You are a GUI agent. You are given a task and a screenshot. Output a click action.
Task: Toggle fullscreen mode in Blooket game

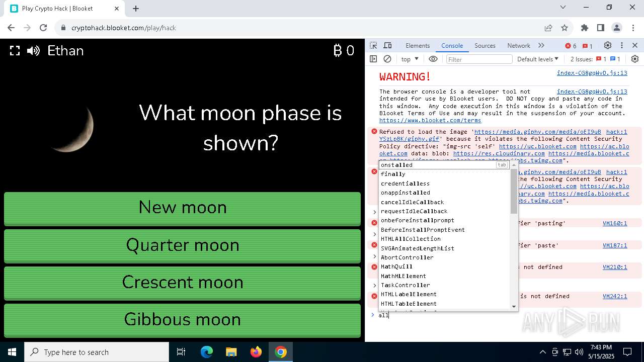(15, 51)
